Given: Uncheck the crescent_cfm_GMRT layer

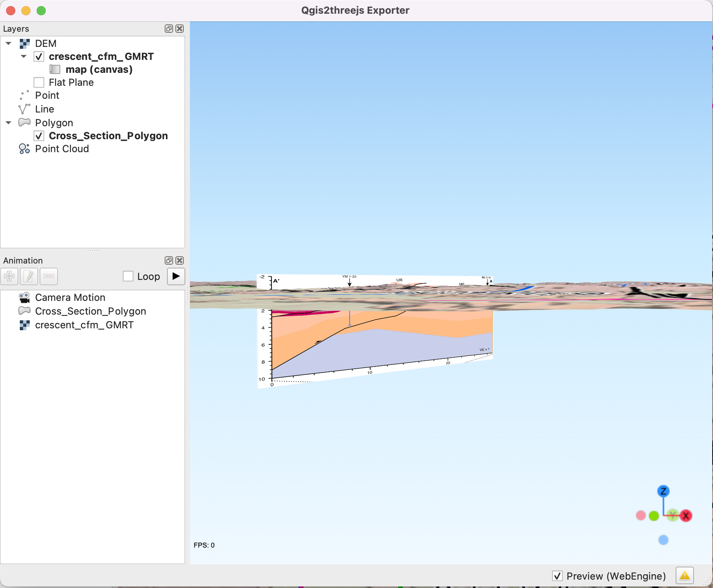Looking at the screenshot, I should (x=39, y=57).
